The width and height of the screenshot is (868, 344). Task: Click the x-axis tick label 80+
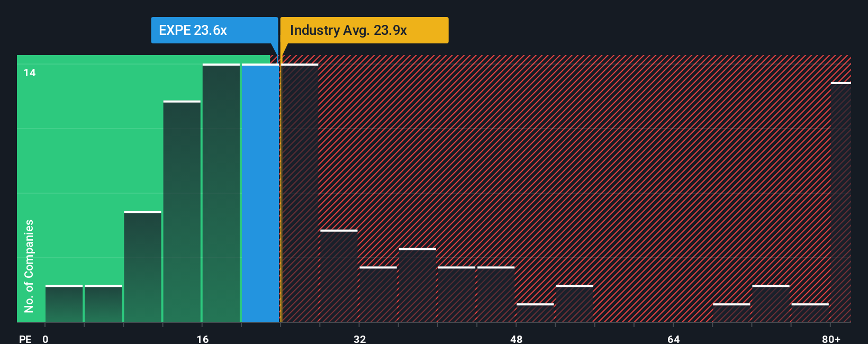831,339
